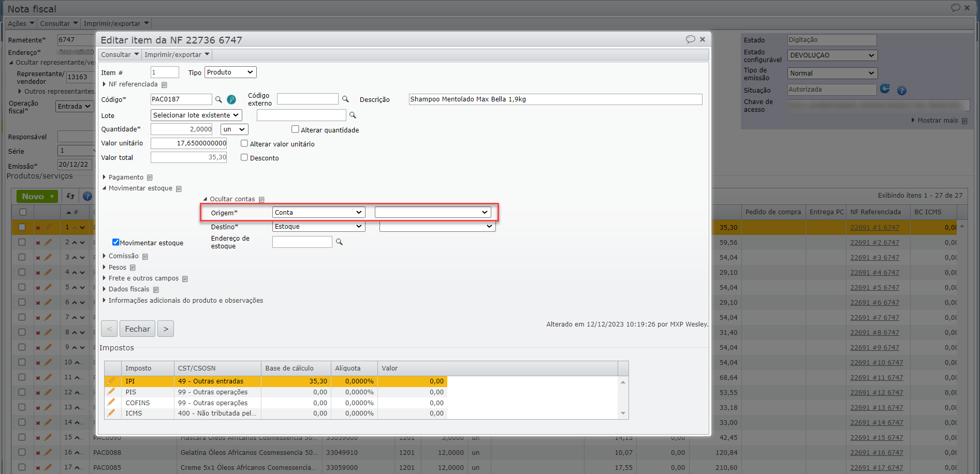980x474 pixels.
Task: Go to next item with > button
Action: tap(166, 329)
